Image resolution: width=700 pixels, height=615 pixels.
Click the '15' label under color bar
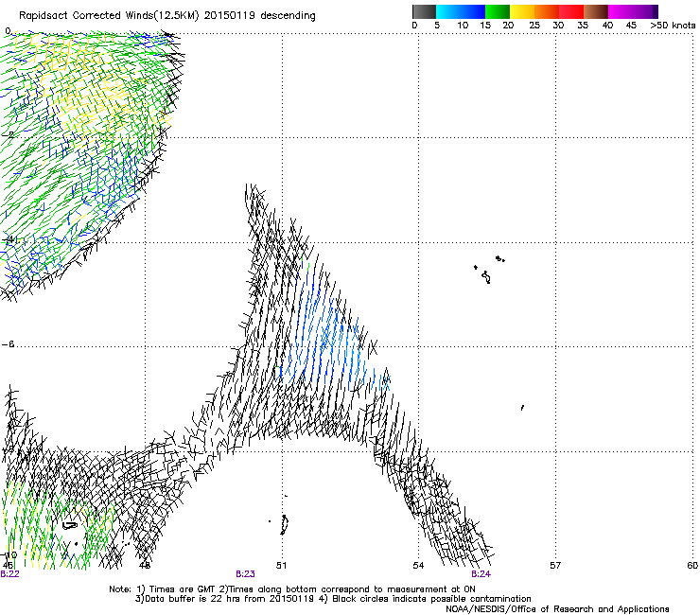[x=485, y=26]
